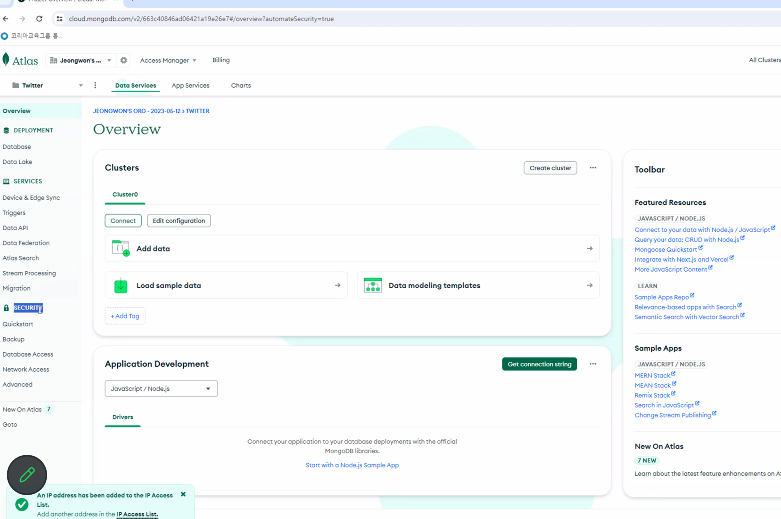Click the Data modeling templates icon
This screenshot has height=519, width=781.
pos(373,285)
